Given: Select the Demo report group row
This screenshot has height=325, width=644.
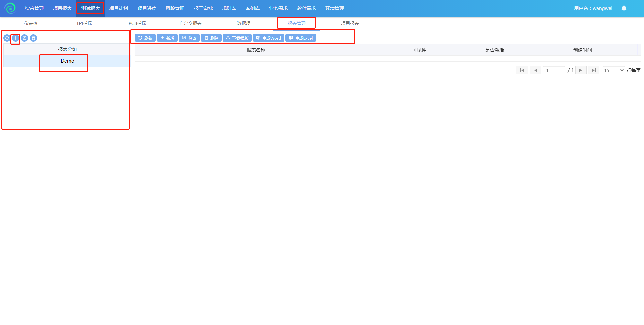Looking at the screenshot, I should tap(67, 61).
